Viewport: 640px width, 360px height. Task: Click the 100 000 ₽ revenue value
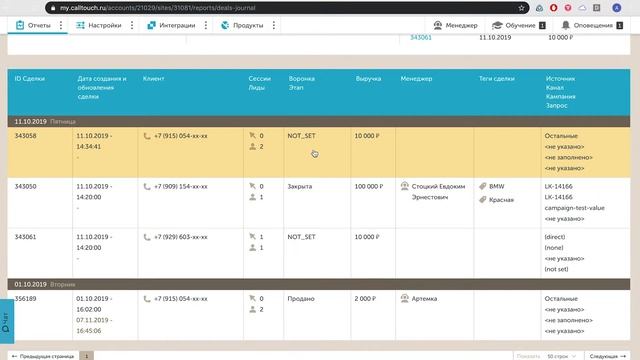[x=369, y=187]
